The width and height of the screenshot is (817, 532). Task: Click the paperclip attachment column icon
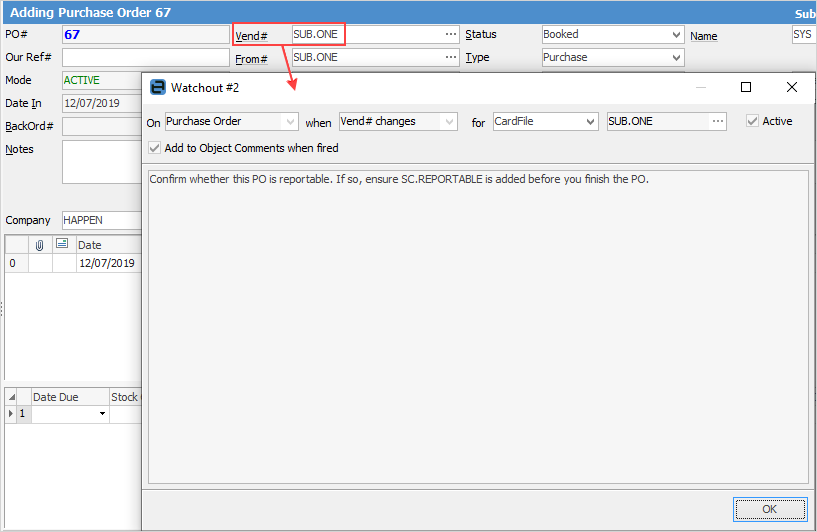click(40, 245)
